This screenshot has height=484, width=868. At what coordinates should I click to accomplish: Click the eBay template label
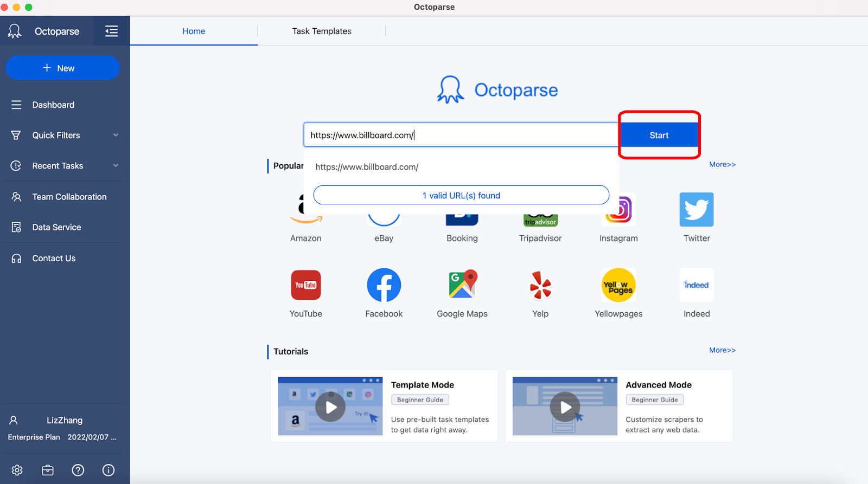(x=384, y=238)
